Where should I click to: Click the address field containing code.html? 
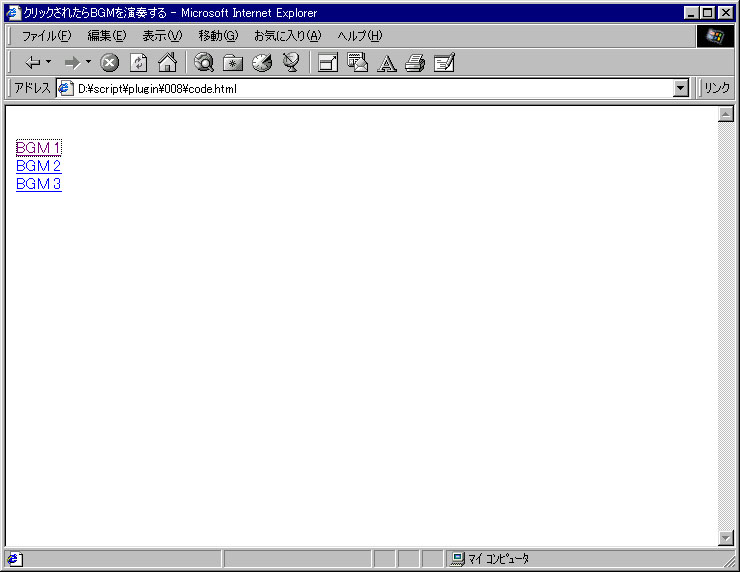click(x=372, y=88)
